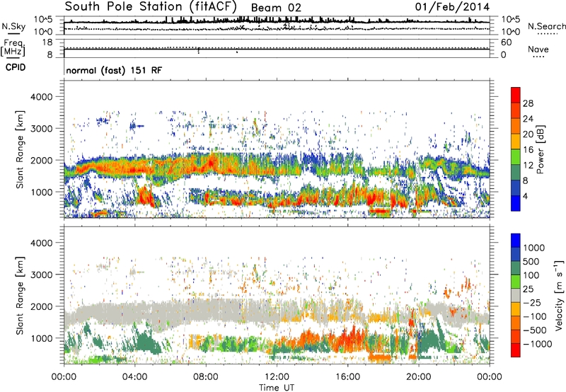Click the intense power peak near 08:00 at 2000 km
The width and height of the screenshot is (566, 392).
click(x=211, y=163)
